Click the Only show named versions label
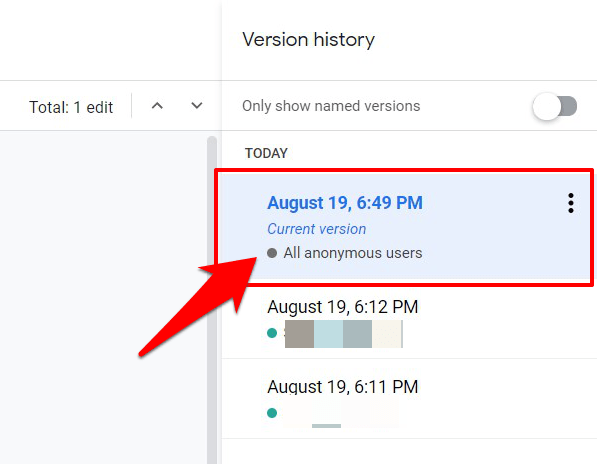This screenshot has width=597, height=464. (x=331, y=106)
